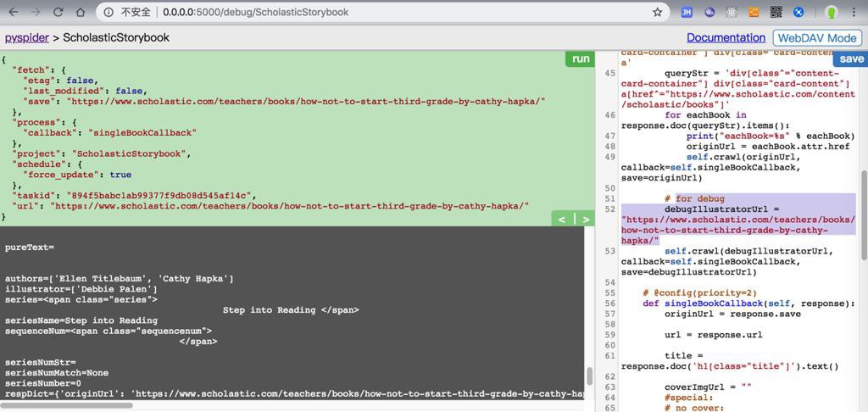Click the "project": "ScholasticStorybook" line
This screenshot has width=868, height=412.
pyautogui.click(x=102, y=153)
